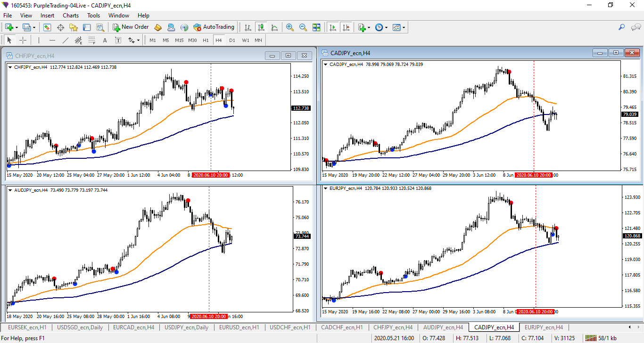Expand the arrows tool dropdown arrow
Viewport: 644px width, 343px height.
pos(138,40)
